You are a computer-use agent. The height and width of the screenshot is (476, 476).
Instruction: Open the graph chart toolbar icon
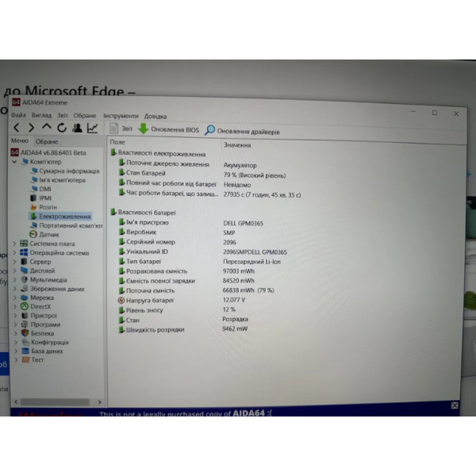tap(92, 129)
